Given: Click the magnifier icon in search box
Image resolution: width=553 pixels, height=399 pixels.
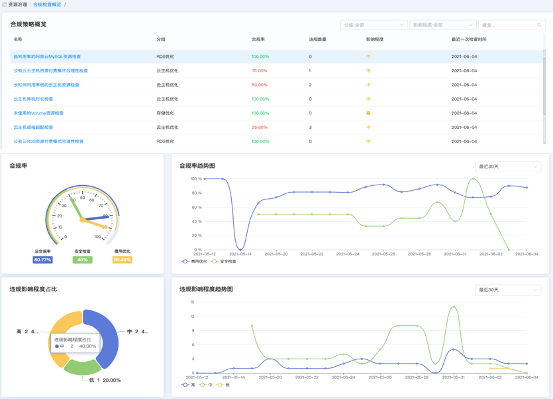Looking at the screenshot, I should pos(539,25).
